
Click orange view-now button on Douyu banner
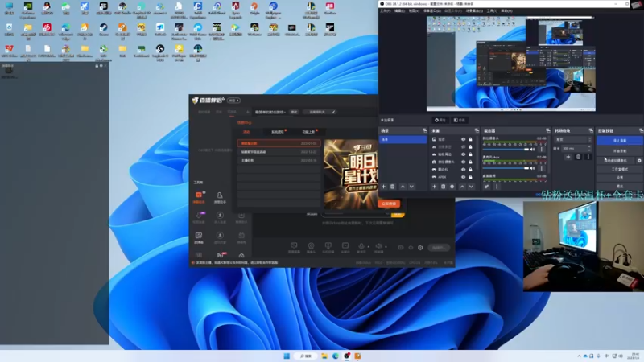(x=389, y=204)
